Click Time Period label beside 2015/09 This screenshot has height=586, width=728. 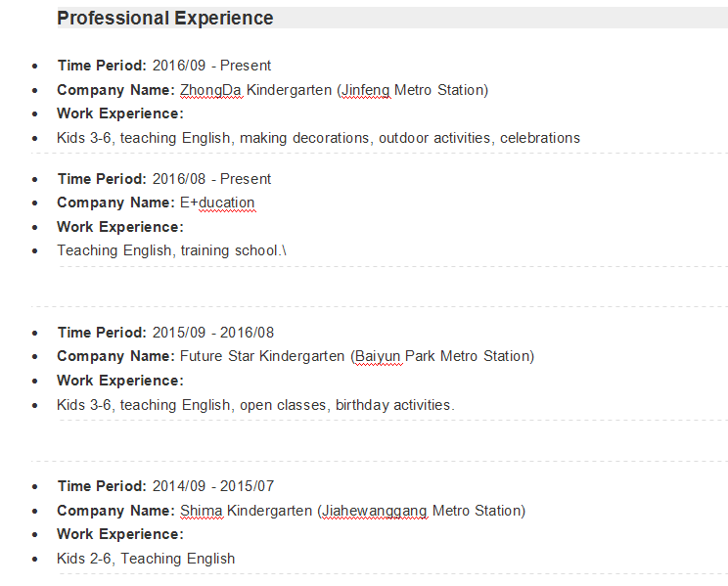102,333
